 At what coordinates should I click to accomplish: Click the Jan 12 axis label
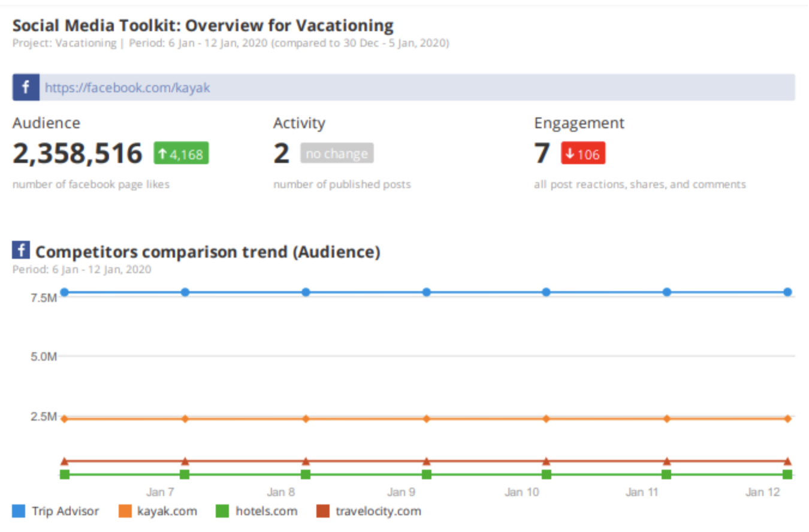pyautogui.click(x=763, y=492)
